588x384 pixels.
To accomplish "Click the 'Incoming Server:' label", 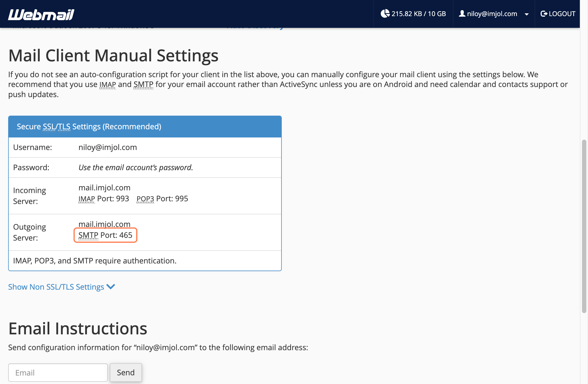I will point(29,196).
